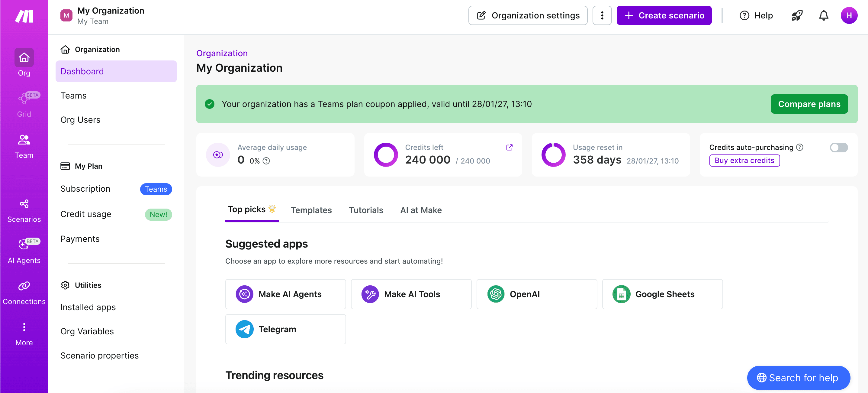Click Buy extra credits
The width and height of the screenshot is (868, 393).
pyautogui.click(x=744, y=161)
